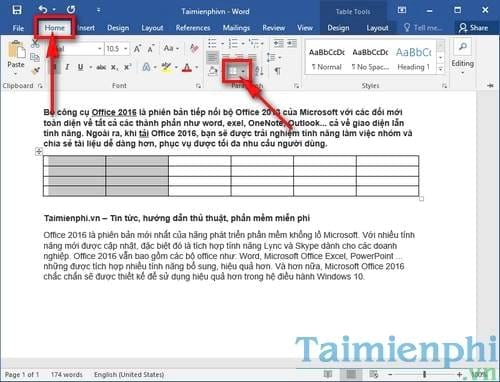
Task: Switch to the Home tab
Action: point(54,28)
